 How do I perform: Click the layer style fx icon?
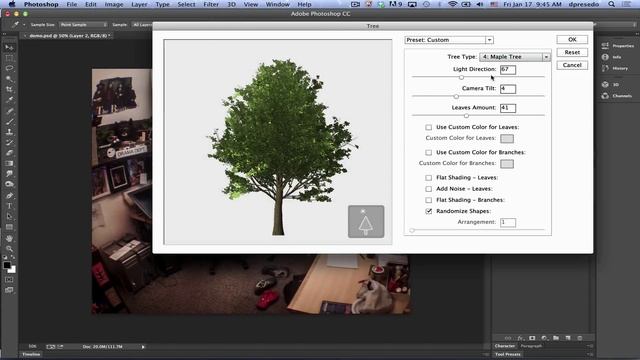pos(520,338)
